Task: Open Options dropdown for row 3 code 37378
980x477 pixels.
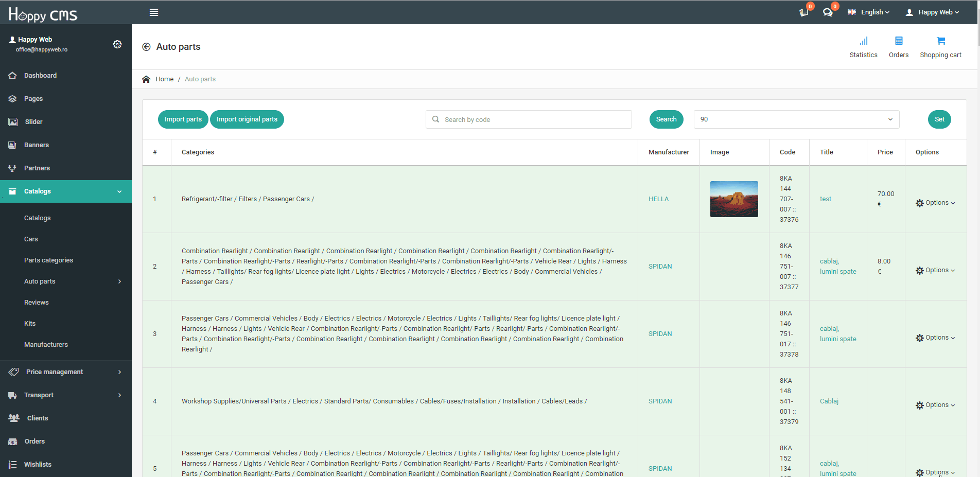Action: (935, 338)
